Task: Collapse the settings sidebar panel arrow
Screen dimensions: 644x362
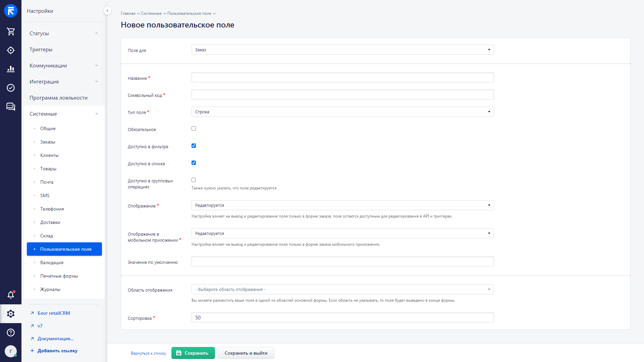Action: tap(107, 11)
